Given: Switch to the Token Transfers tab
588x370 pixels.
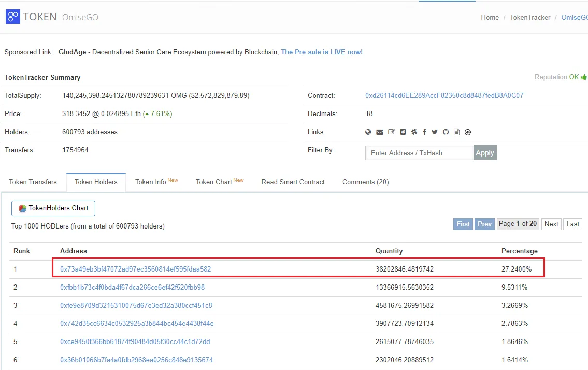Looking at the screenshot, I should (33, 182).
